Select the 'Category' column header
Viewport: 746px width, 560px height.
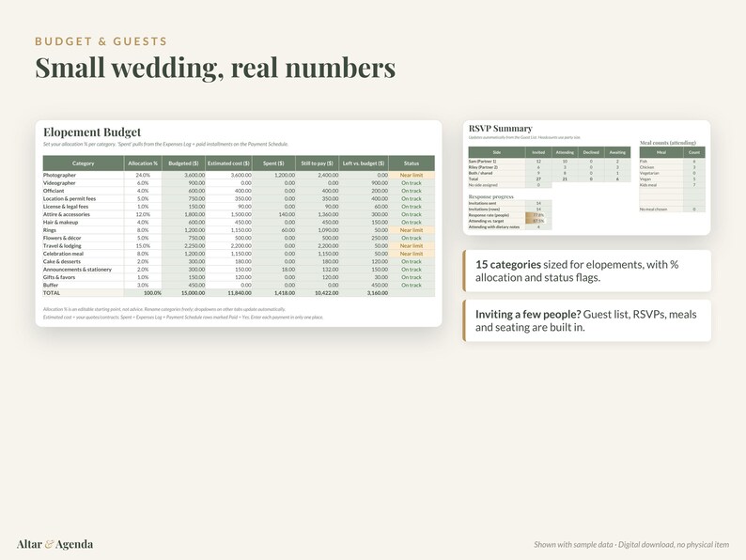click(x=84, y=163)
